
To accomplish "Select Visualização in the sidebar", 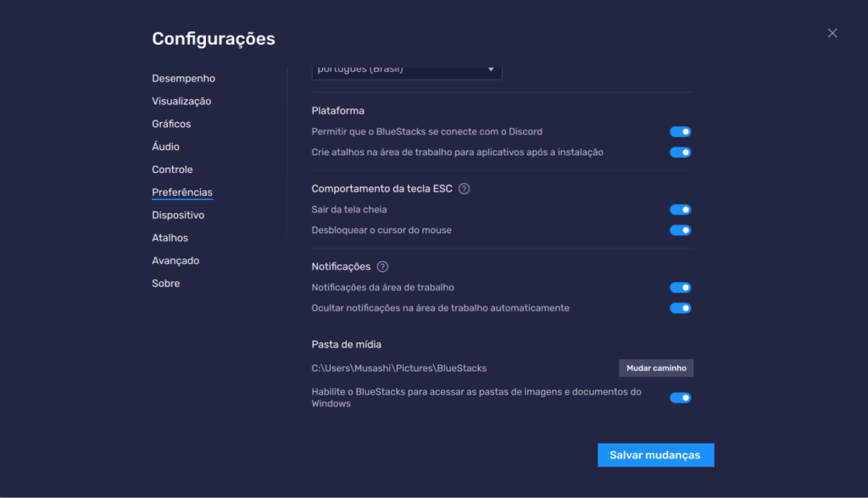I will coord(181,100).
